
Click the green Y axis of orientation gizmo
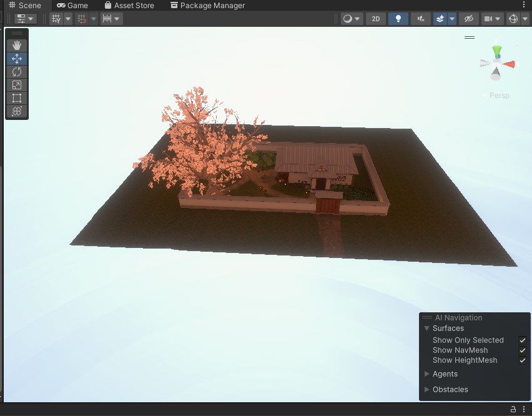pyautogui.click(x=497, y=52)
